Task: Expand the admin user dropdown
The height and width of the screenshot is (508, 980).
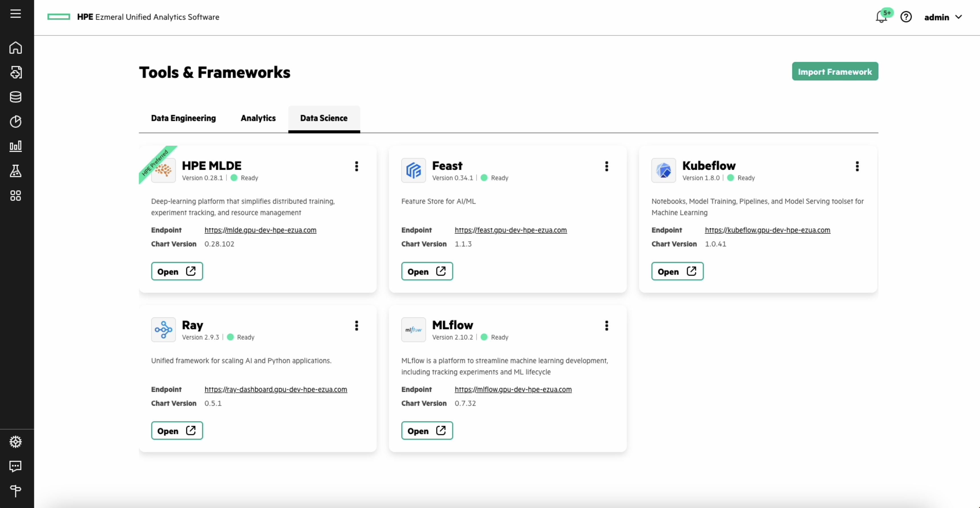Action: [943, 17]
